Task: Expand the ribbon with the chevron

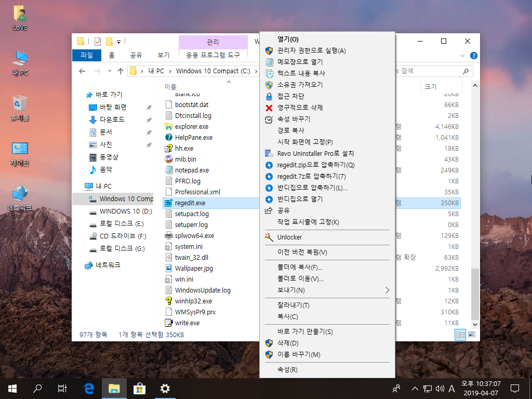Action: (x=462, y=56)
